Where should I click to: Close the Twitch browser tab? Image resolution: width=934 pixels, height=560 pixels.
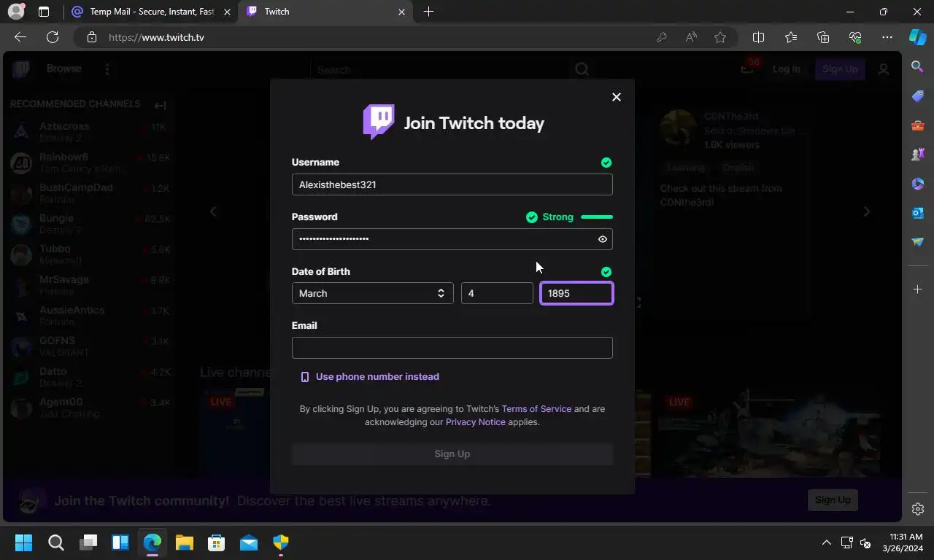401,12
